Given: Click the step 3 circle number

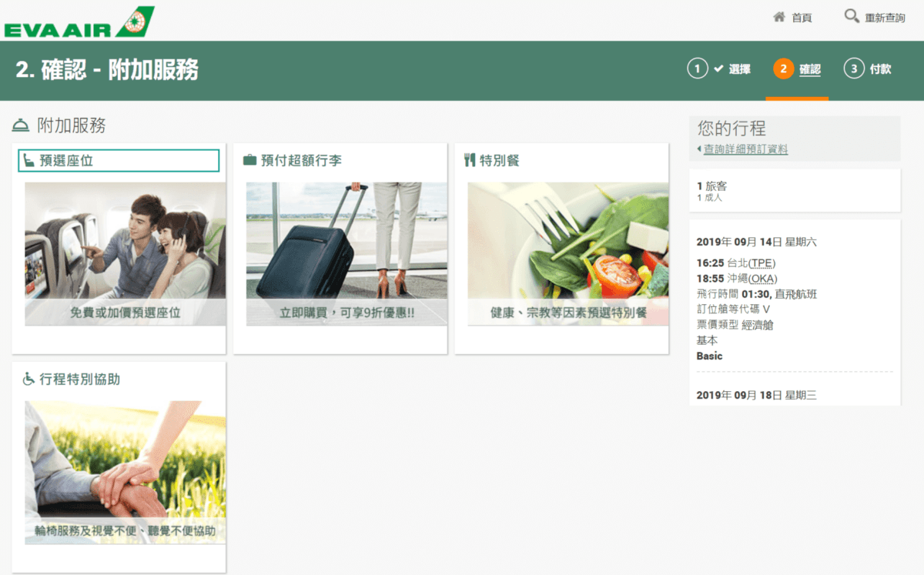Looking at the screenshot, I should [853, 69].
